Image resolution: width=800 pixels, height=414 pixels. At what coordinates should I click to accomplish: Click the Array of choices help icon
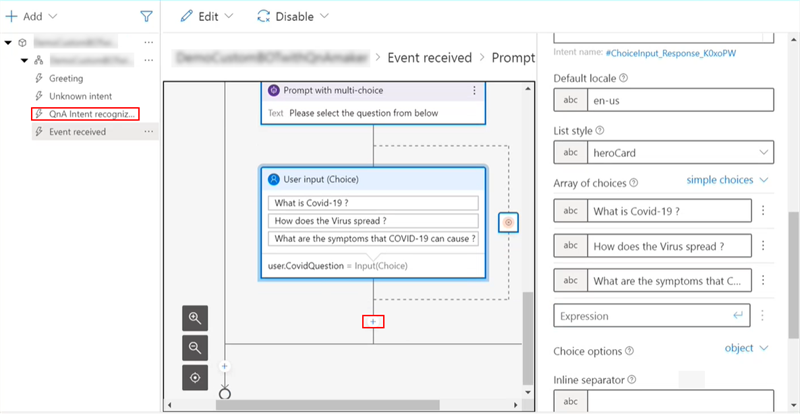pyautogui.click(x=634, y=183)
